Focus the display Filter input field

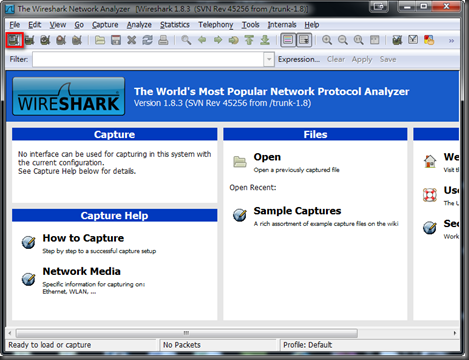click(x=148, y=60)
